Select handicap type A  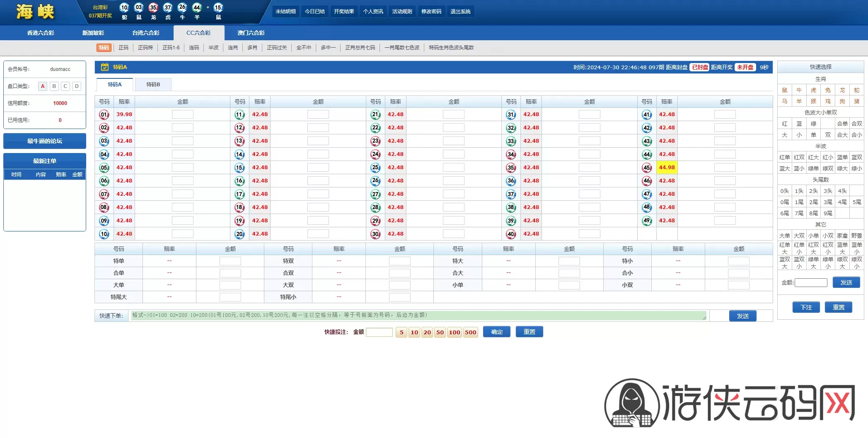click(x=43, y=86)
